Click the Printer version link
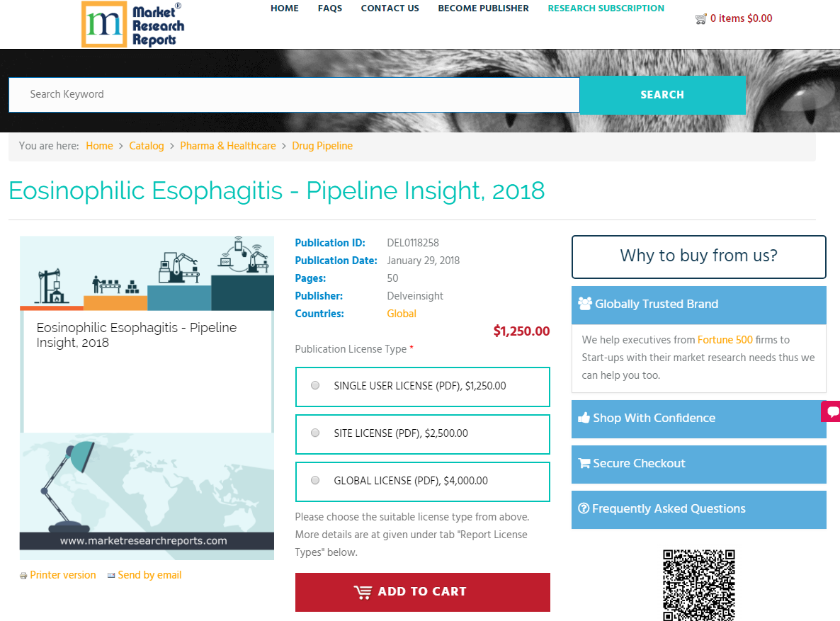The image size is (840, 621). [62, 575]
